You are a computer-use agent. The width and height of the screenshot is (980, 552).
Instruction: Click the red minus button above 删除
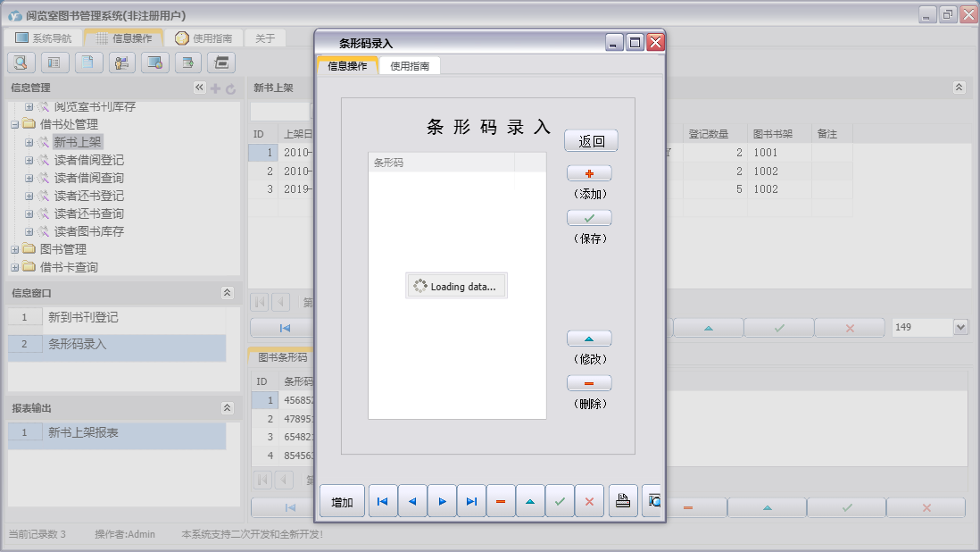click(x=589, y=383)
